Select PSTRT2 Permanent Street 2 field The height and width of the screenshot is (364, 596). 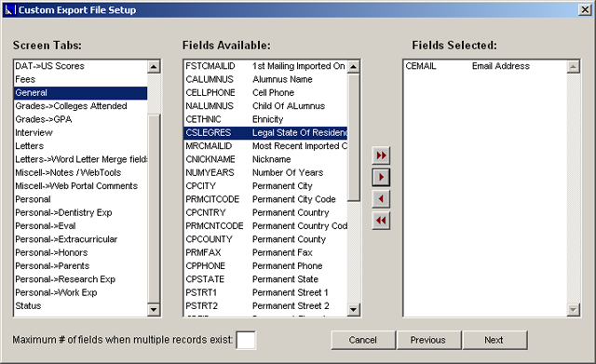tap(265, 306)
